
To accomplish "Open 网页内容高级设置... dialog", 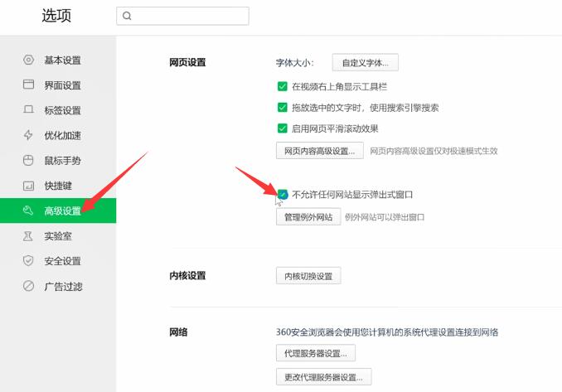I will (x=320, y=151).
